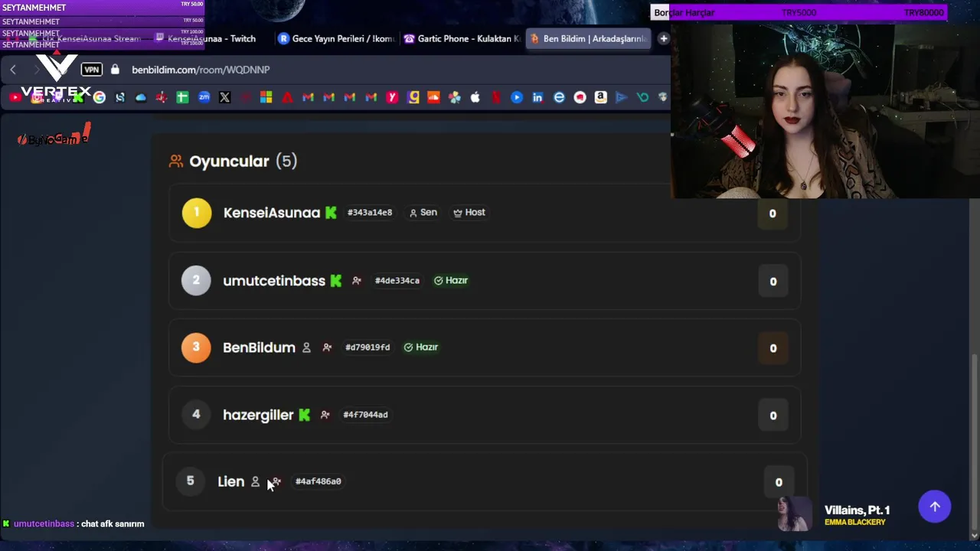Click the player name Lien
Screen dimensions: 980x551
click(231, 481)
